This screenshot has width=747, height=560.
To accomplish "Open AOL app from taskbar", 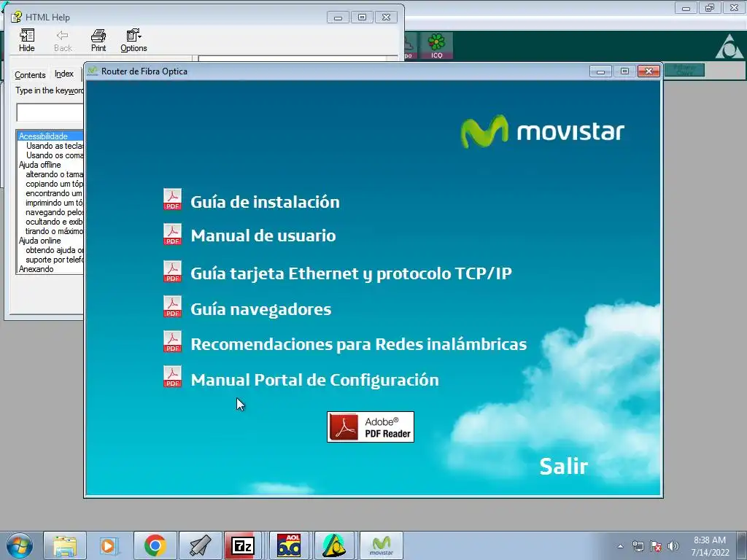I will [x=289, y=545].
